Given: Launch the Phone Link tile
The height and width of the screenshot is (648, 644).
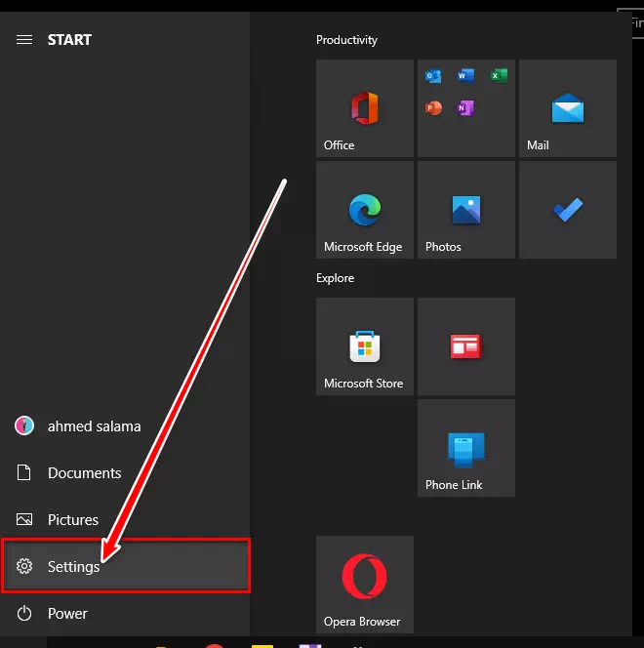Looking at the screenshot, I should [466, 448].
